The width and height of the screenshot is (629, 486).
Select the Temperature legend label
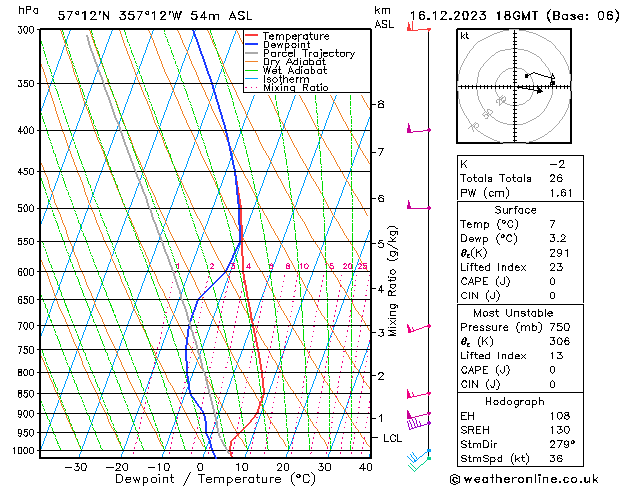tap(296, 36)
